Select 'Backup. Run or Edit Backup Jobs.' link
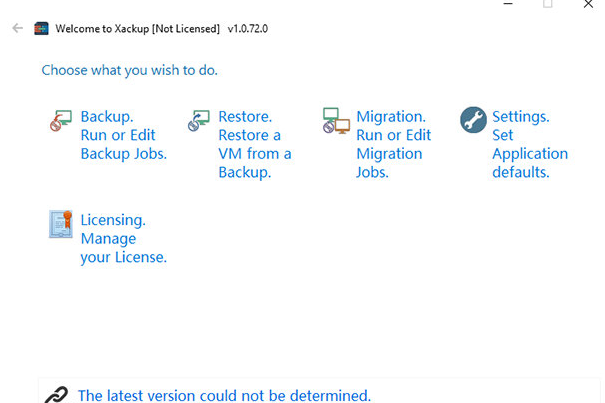Viewport: 605px width, 403px height. 123,135
